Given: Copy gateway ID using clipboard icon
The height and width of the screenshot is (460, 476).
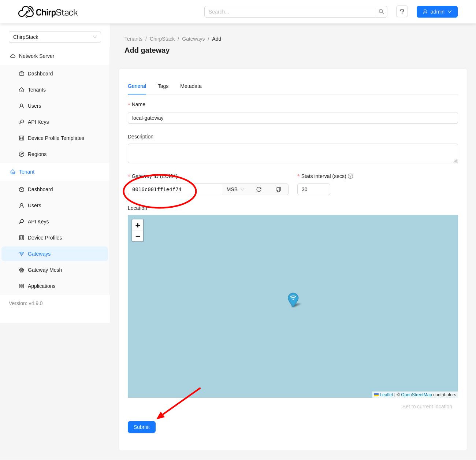Looking at the screenshot, I should [279, 189].
